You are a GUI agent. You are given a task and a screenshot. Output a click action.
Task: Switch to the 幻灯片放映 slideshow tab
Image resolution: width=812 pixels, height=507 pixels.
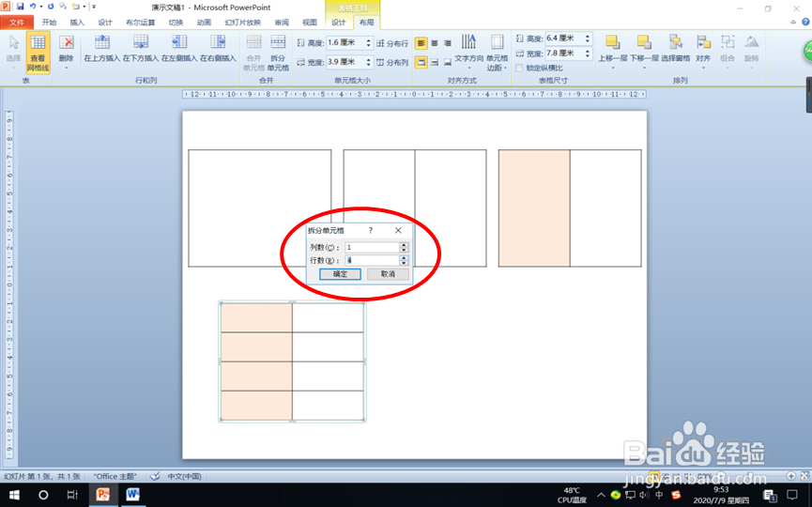point(243,23)
